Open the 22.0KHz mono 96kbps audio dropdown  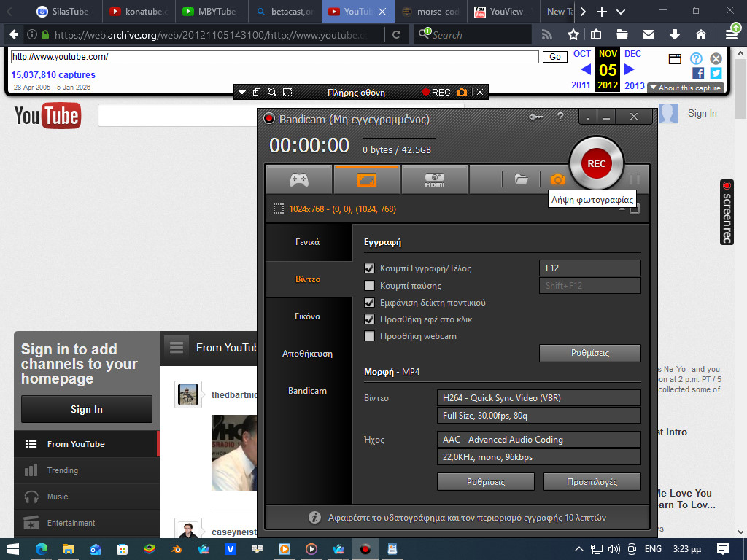click(x=538, y=456)
